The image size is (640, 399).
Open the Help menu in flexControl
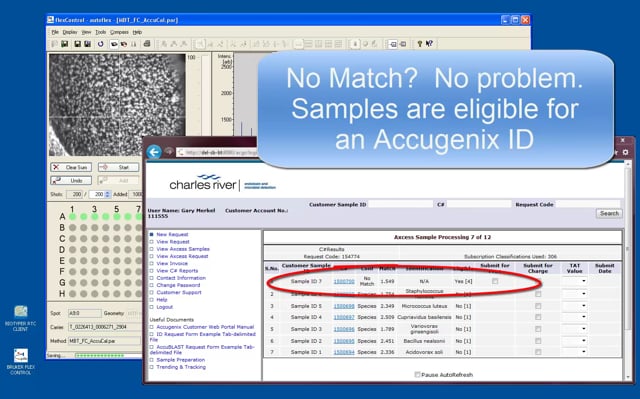tap(137, 32)
